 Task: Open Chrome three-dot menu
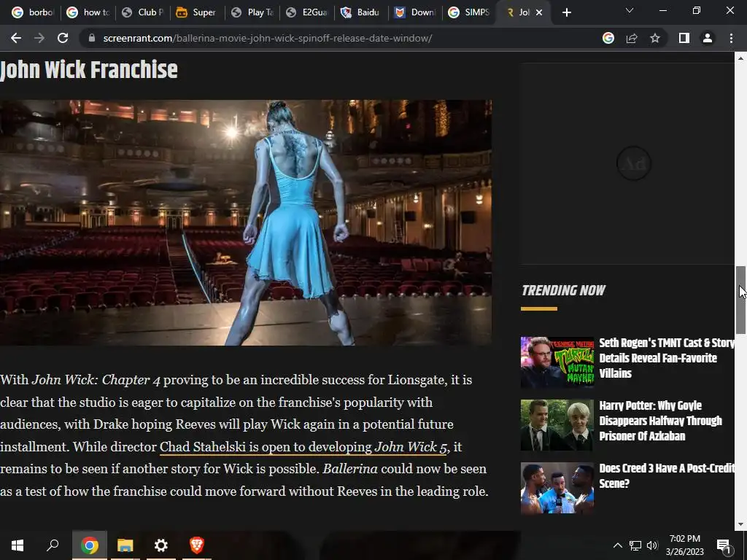[x=731, y=38]
